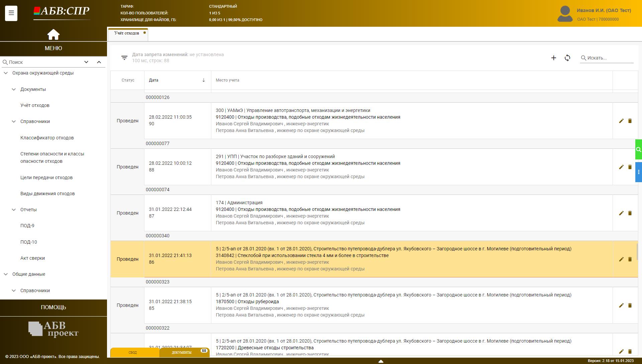
Task: Edit the 28.02.2022 11:00:35 record
Action: click(621, 121)
